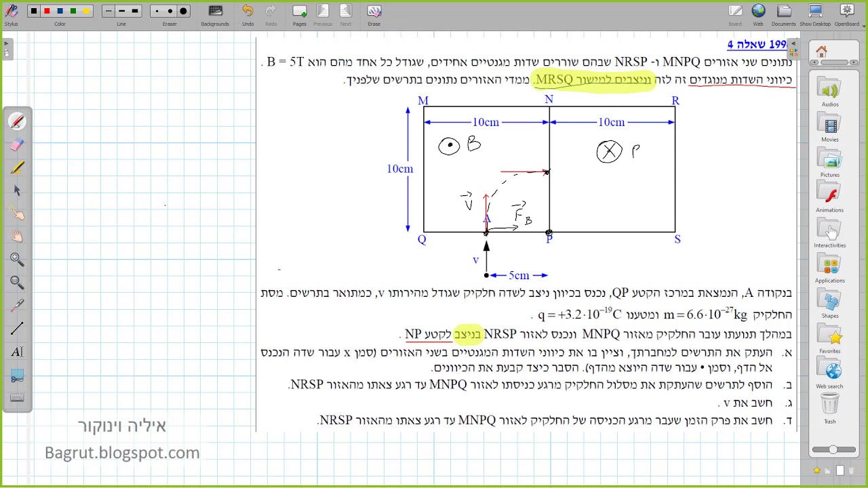Click the favorite star icon at library bottom
Image resolution: width=868 pixels, height=488 pixels.
pos(817,470)
